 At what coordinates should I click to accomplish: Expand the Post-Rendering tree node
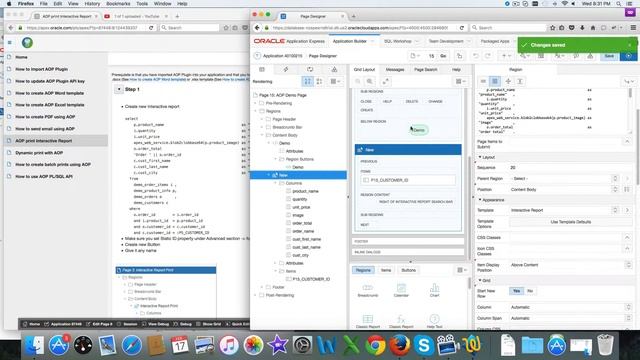point(256,295)
